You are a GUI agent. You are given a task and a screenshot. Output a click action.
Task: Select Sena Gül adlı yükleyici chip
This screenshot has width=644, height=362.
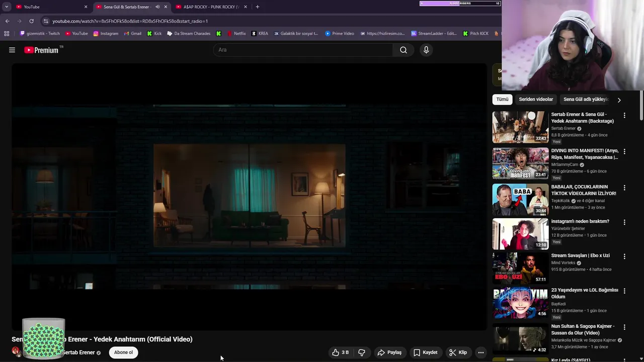tap(586, 100)
